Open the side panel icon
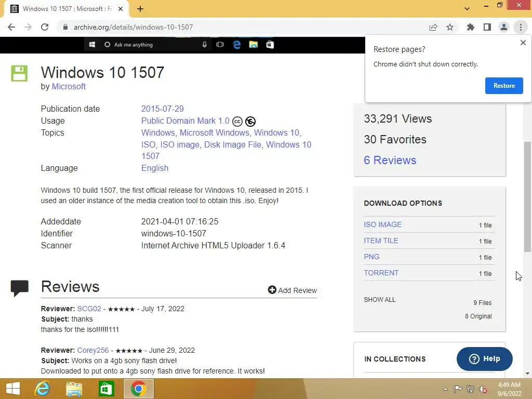The height and width of the screenshot is (399, 532). (x=487, y=27)
